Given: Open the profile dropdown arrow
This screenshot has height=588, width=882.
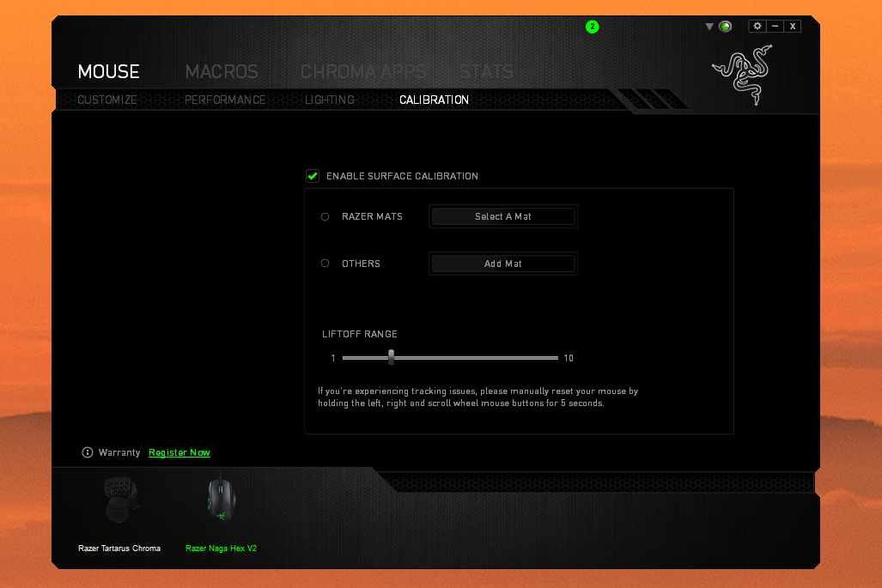Looking at the screenshot, I should click(709, 27).
